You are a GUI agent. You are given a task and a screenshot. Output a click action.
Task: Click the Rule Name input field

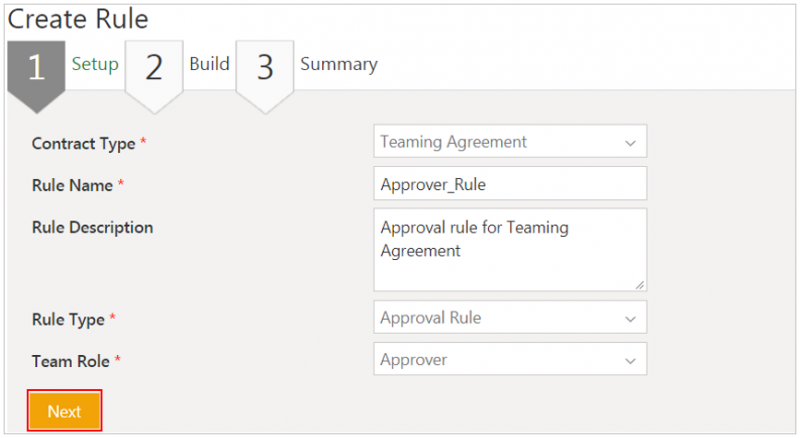pyautogui.click(x=509, y=184)
